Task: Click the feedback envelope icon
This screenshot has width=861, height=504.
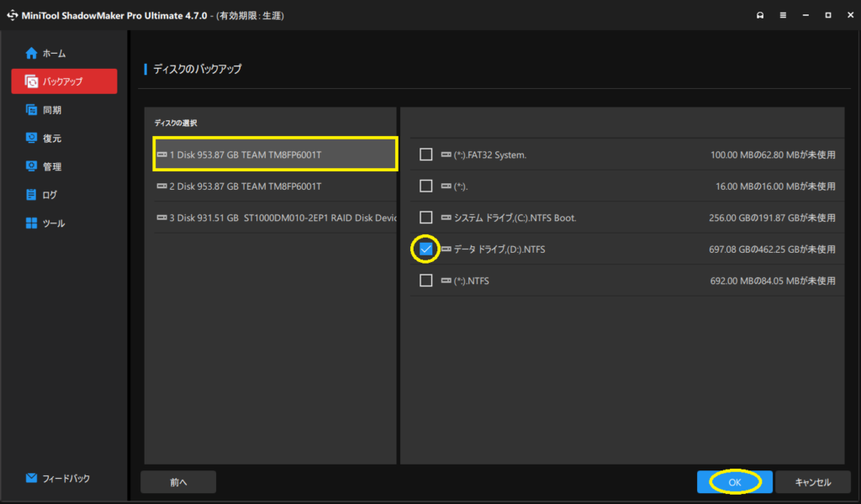Action: 31,478
